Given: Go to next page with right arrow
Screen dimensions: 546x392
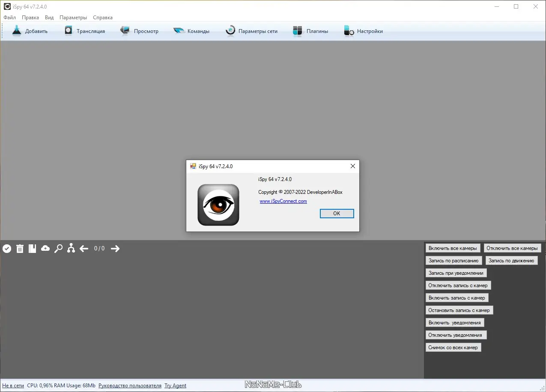Looking at the screenshot, I should [115, 249].
